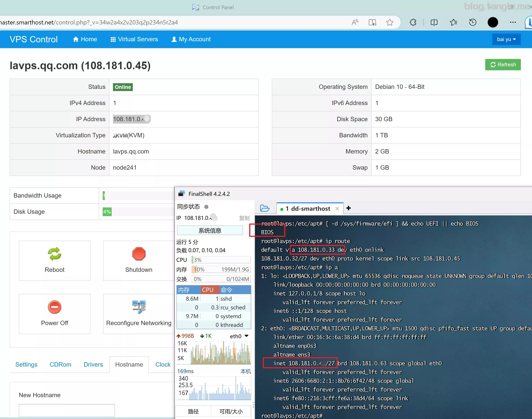Sort processes by CPU column
Image resolution: width=532 pixels, height=419 pixels.
point(210,290)
